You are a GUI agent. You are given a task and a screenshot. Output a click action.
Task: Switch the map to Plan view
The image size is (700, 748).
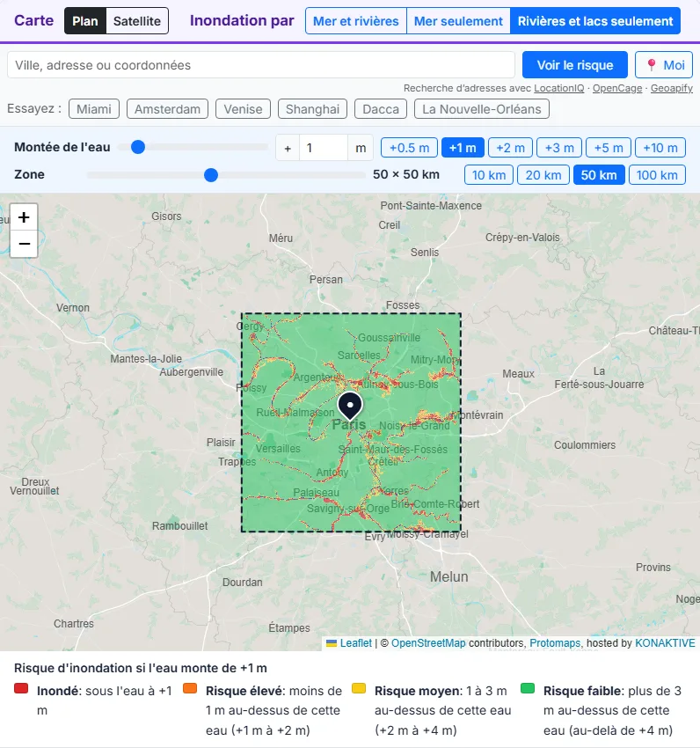pos(85,21)
